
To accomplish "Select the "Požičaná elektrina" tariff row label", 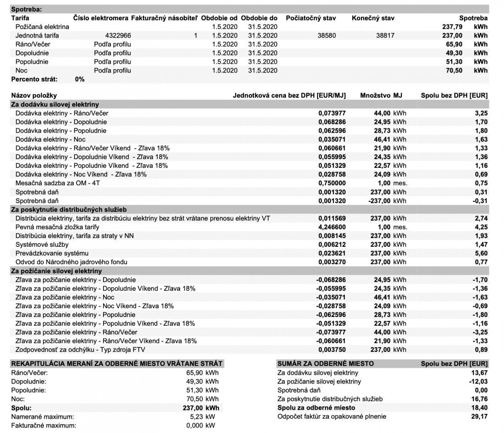I will point(42,27).
